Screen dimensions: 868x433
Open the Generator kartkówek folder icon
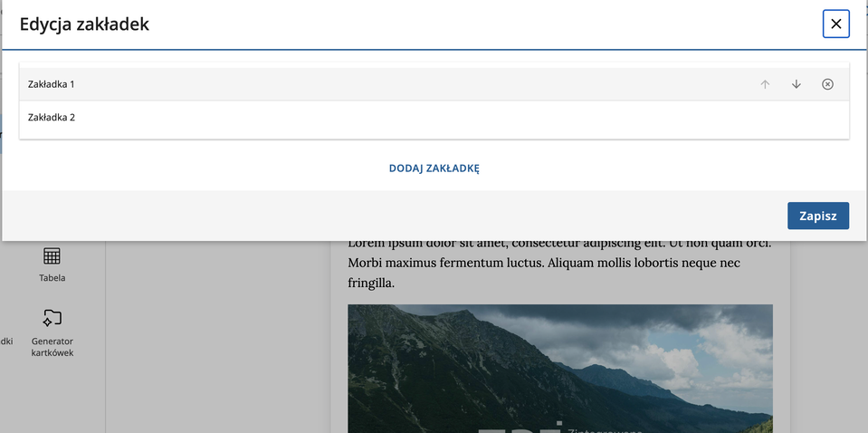52,318
